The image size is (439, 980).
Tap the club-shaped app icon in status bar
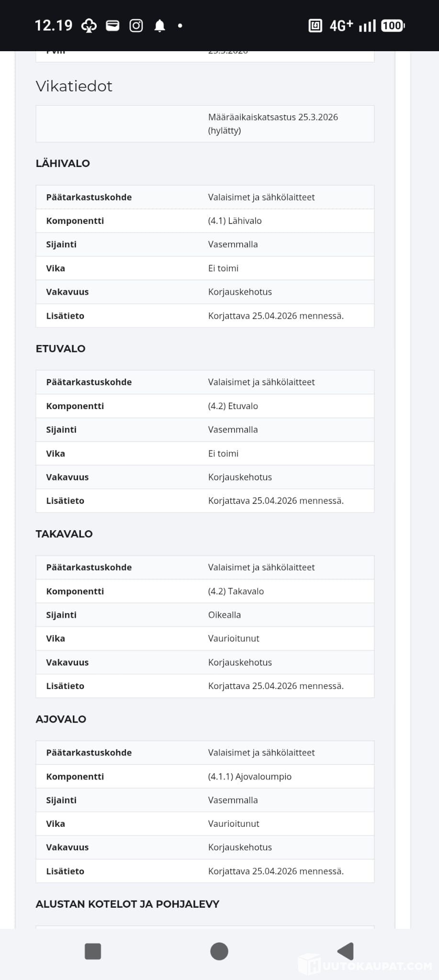point(89,25)
